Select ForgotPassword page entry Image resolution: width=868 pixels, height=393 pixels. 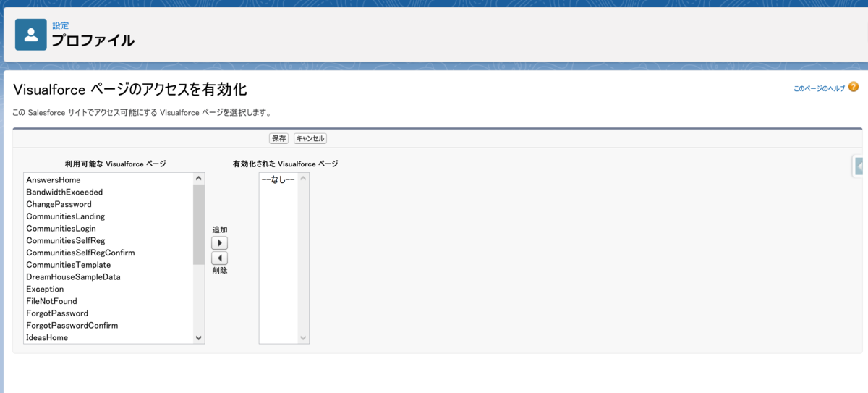[x=109, y=313]
